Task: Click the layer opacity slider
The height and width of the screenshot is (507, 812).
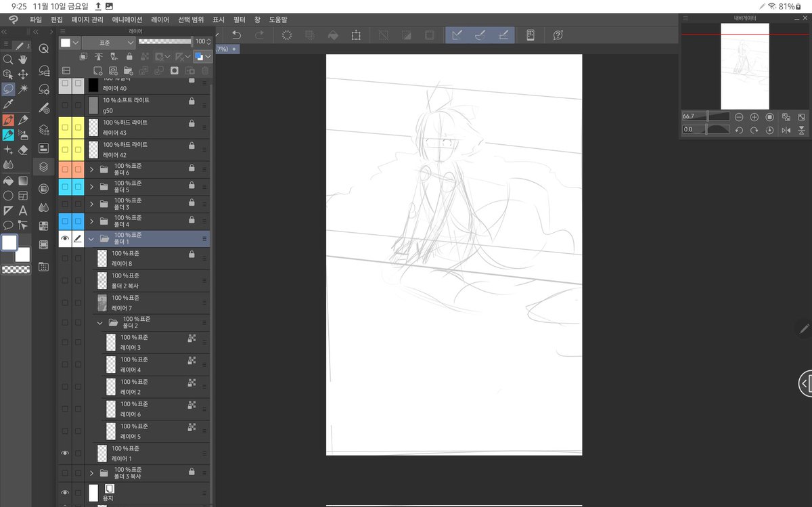Action: coord(165,42)
